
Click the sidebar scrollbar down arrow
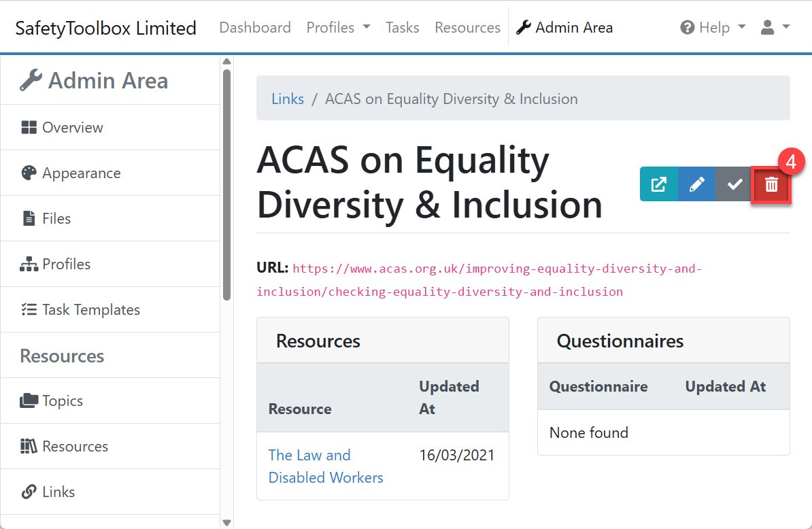(x=227, y=522)
